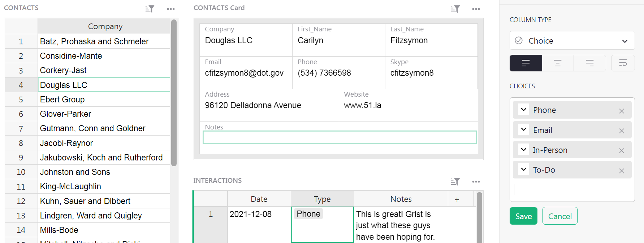Toggle text wrapping for the column
The height and width of the screenshot is (243, 644).
(623, 63)
